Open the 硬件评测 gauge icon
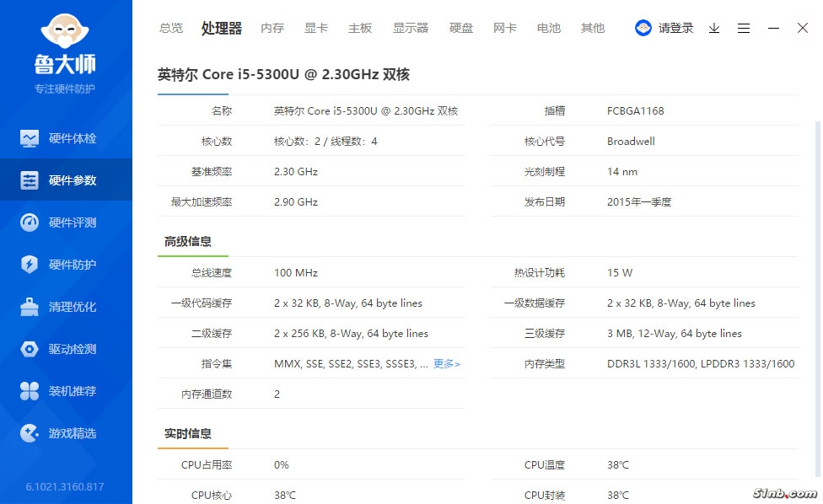 coord(30,223)
